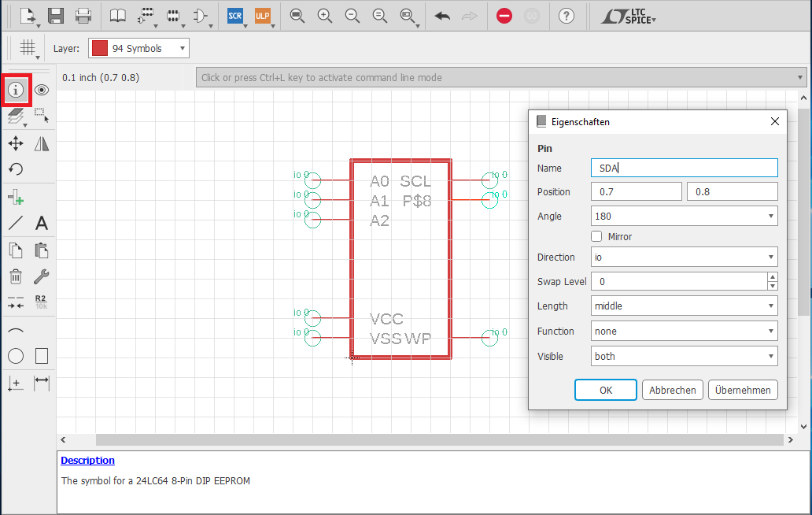Open the LTC SPICE menu icon
This screenshot has width=812, height=515.
click(629, 16)
